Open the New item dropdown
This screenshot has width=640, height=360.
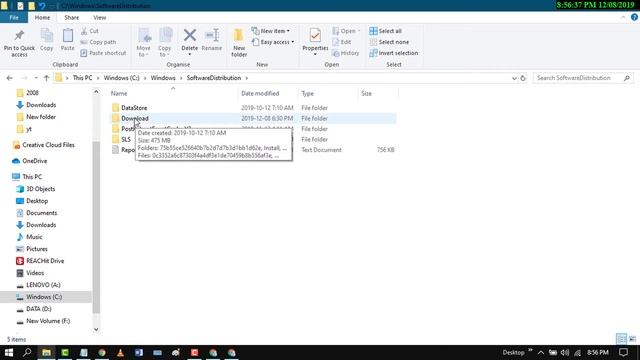click(x=271, y=31)
